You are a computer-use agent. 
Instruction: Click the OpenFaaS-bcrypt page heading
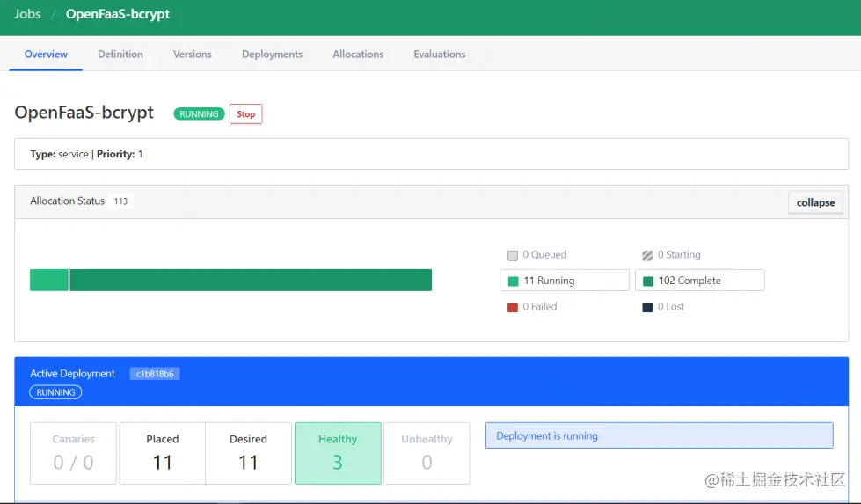[x=84, y=113]
